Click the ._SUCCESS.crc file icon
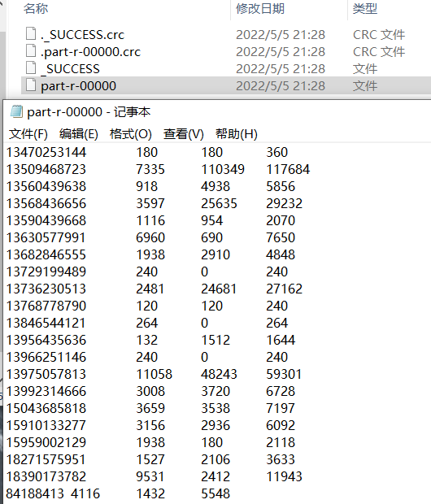Image resolution: width=431 pixels, height=504 pixels. click(x=31, y=33)
